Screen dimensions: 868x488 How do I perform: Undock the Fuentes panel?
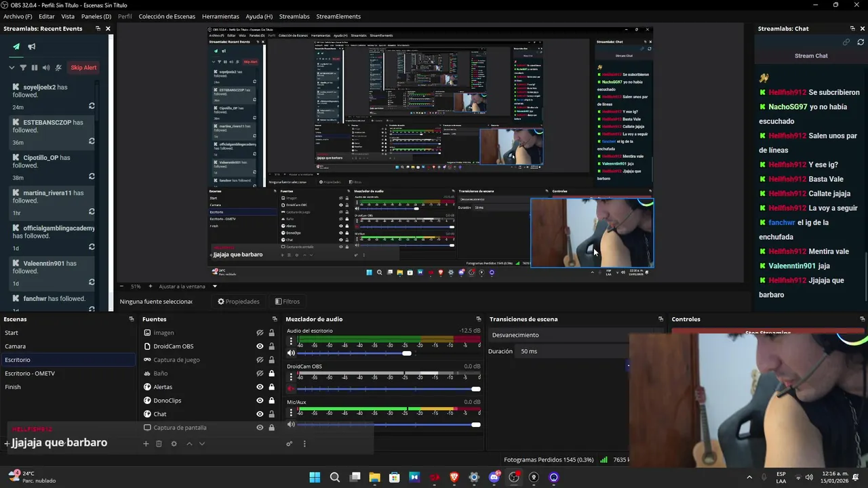[275, 319]
